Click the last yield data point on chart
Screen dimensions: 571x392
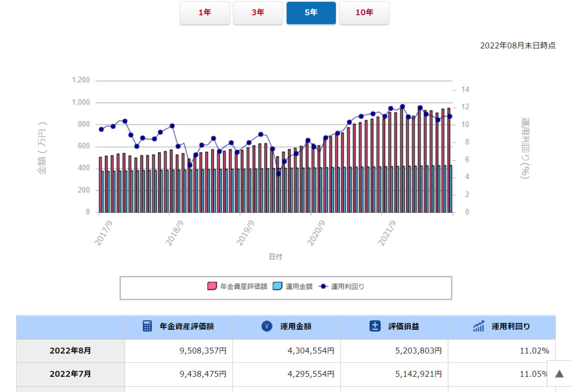[450, 116]
